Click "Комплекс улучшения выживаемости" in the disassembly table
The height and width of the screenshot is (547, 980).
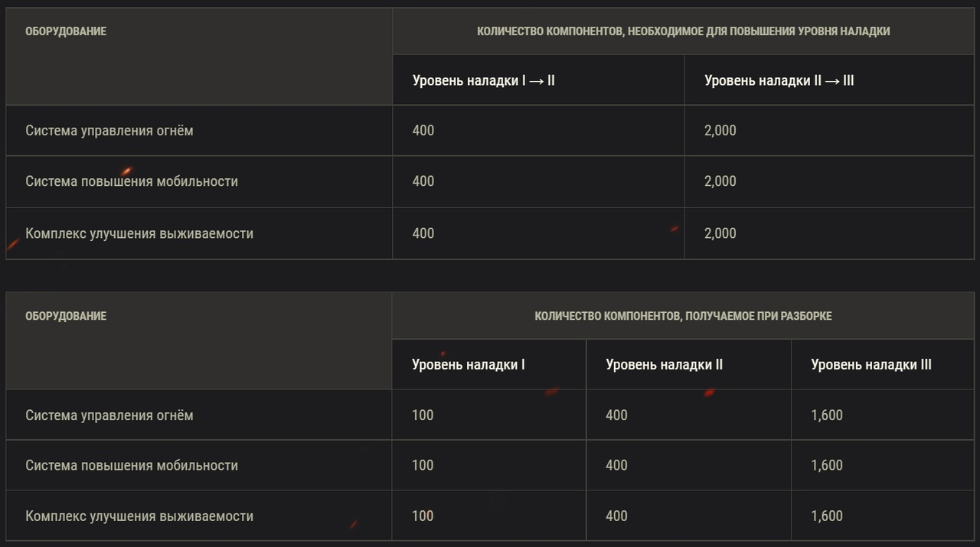pos(139,516)
